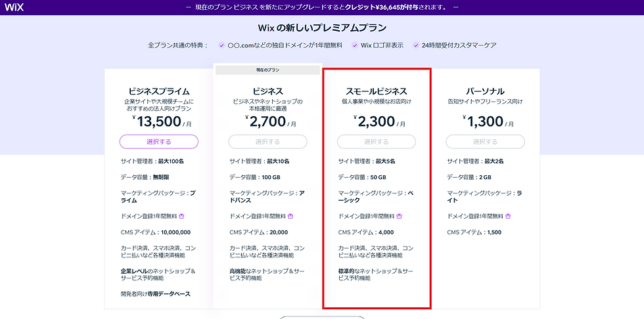Click CMS アイテム：10,000,000 text

pyautogui.click(x=156, y=232)
